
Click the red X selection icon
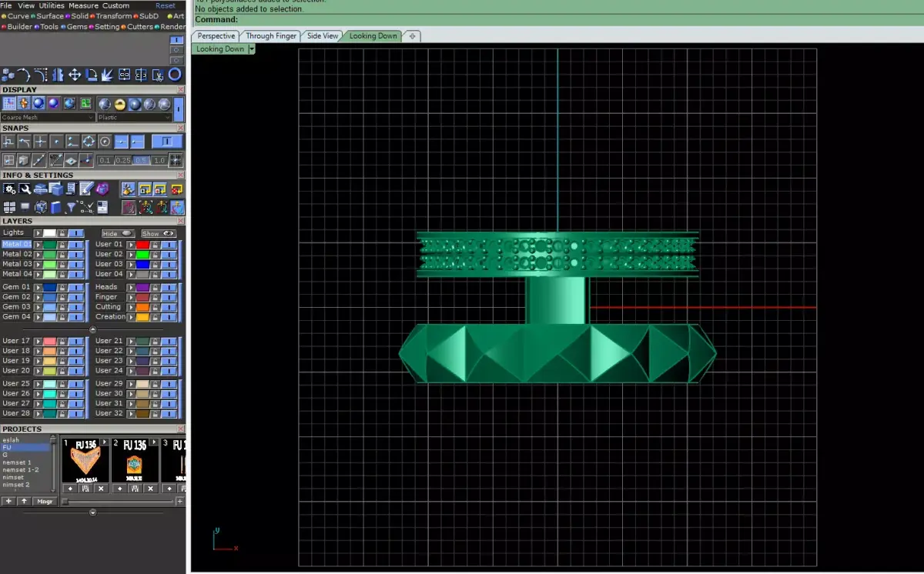coord(177,189)
